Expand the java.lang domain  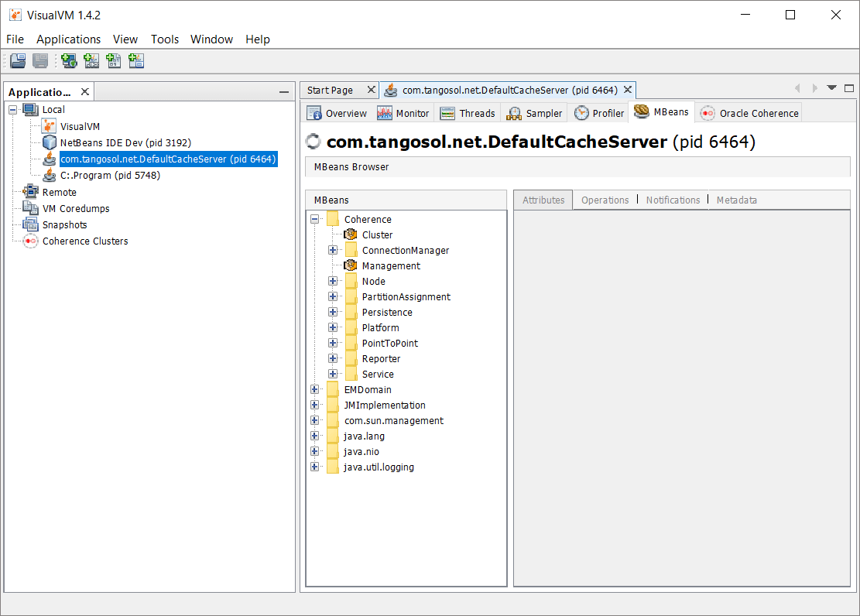coord(314,436)
